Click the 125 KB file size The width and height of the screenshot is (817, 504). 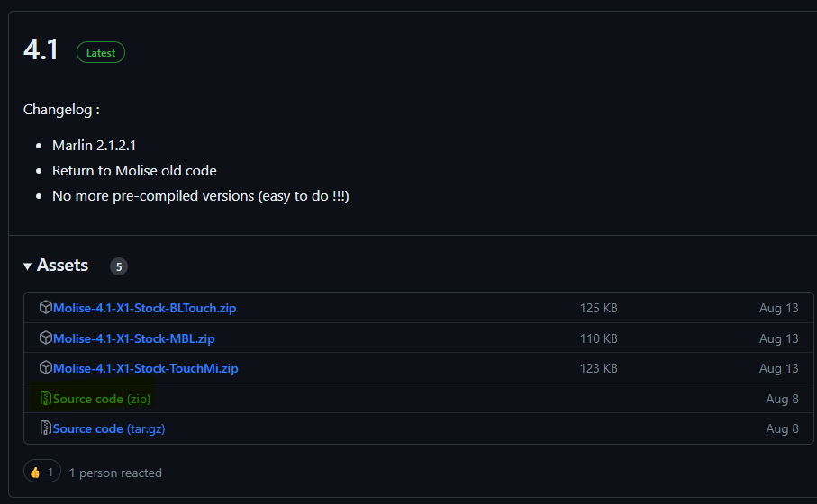599,308
